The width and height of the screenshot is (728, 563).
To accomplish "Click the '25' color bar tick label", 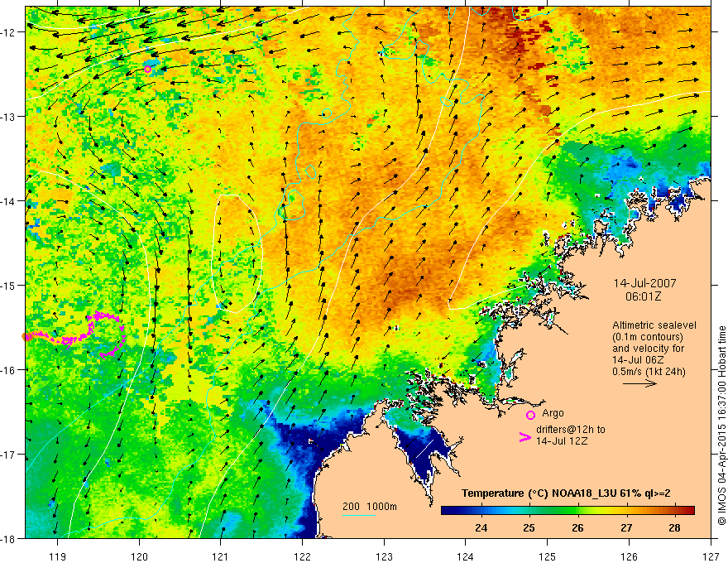I will (x=529, y=527).
